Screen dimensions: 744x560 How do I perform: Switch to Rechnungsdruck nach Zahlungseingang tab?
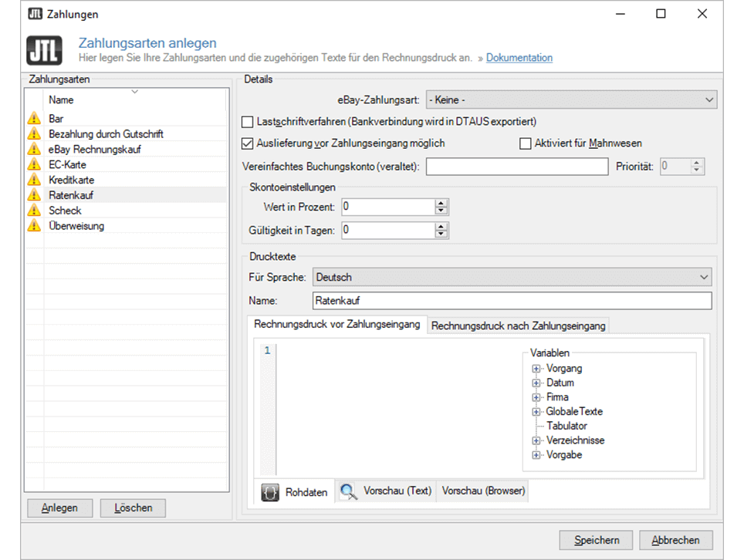(x=518, y=326)
